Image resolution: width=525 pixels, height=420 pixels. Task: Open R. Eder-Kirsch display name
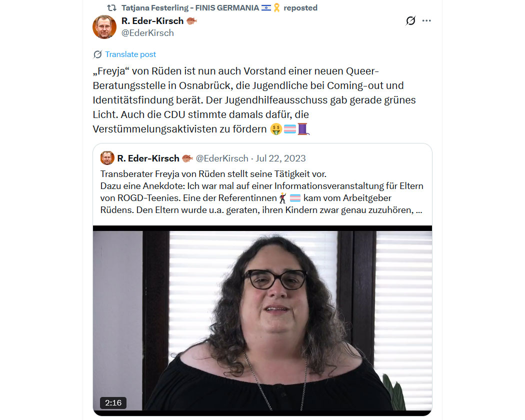pyautogui.click(x=152, y=21)
